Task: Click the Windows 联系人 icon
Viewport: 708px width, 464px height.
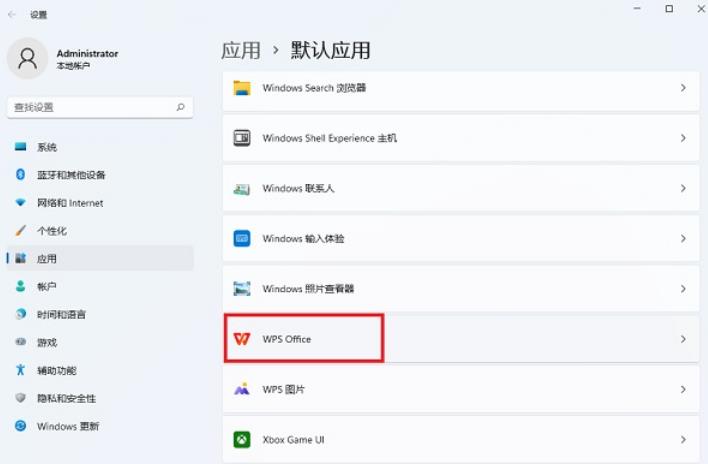Action: [x=242, y=188]
